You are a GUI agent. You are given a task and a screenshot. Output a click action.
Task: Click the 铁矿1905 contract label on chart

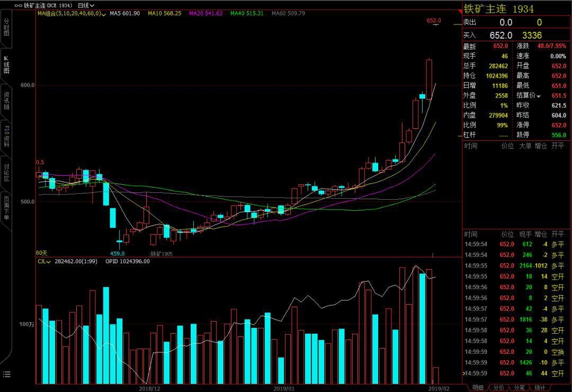pyautogui.click(x=162, y=254)
